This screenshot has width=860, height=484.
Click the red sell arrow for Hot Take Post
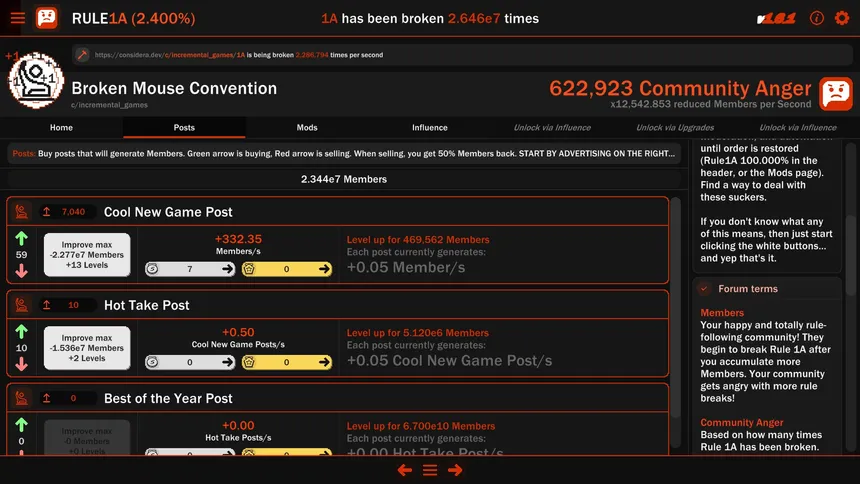(x=22, y=365)
